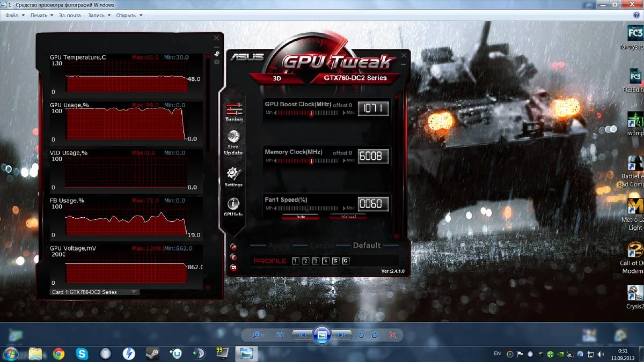Click the Default button in GPU Tweak
This screenshot has width=644, height=362.
367,246
